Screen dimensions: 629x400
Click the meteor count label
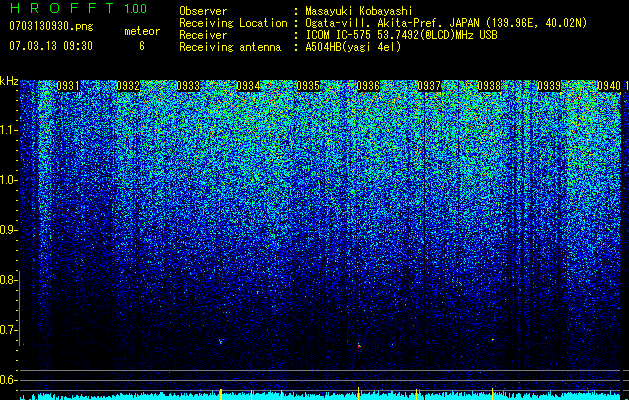pos(142,31)
